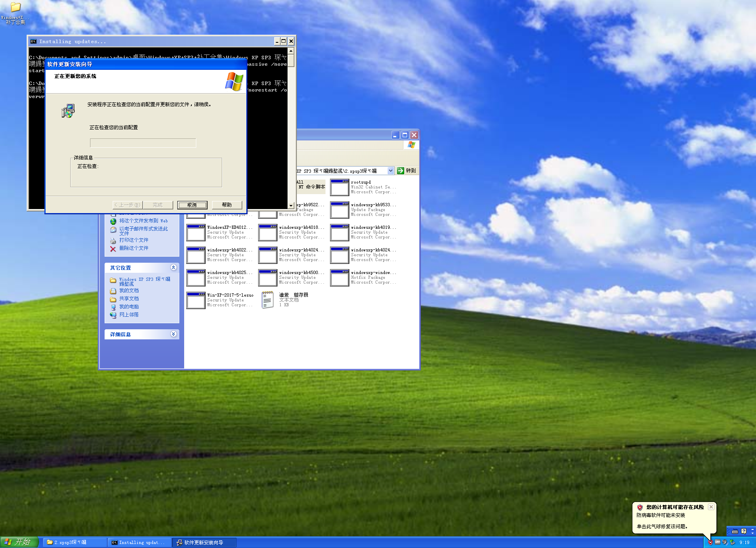Click the 删除这个文件 link
Image resolution: width=756 pixels, height=548 pixels.
click(x=134, y=248)
